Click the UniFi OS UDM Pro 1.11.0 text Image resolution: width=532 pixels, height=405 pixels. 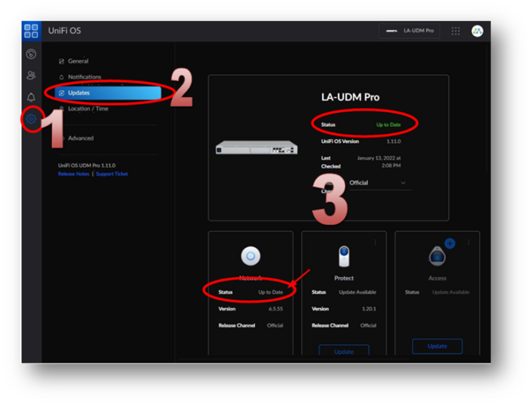[x=87, y=165]
